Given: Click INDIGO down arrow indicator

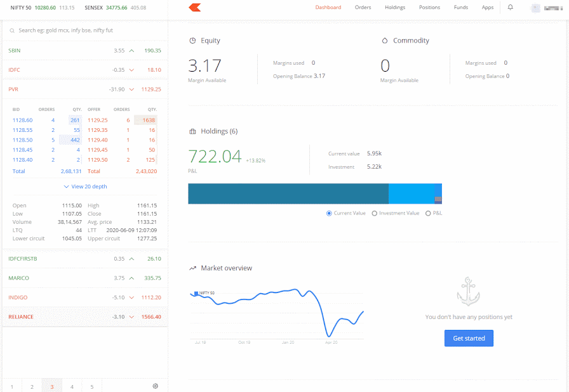Looking at the screenshot, I should 131,297.
